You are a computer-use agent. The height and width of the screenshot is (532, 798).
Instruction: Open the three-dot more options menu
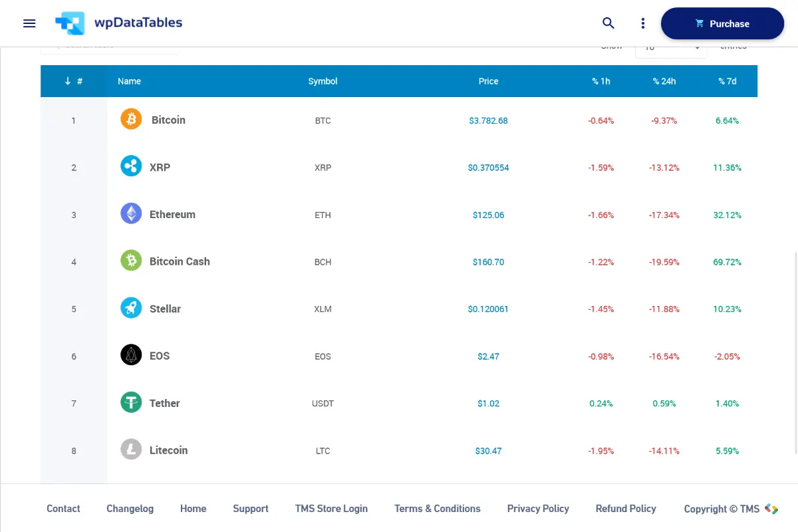pos(642,23)
